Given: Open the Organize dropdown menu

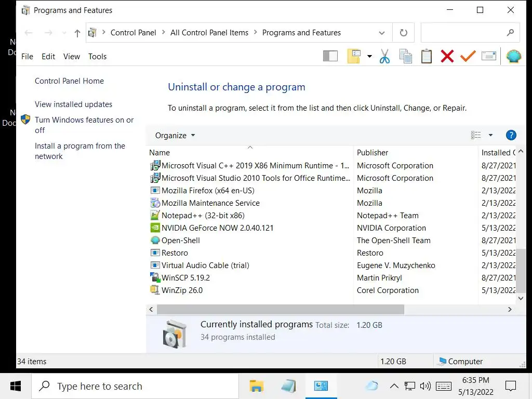Looking at the screenshot, I should tap(175, 136).
